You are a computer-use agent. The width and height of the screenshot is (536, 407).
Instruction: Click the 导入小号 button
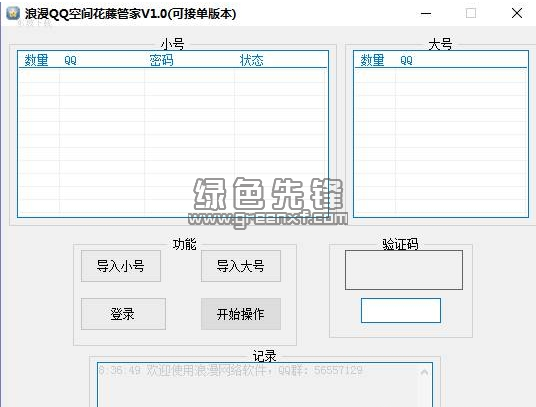click(121, 266)
